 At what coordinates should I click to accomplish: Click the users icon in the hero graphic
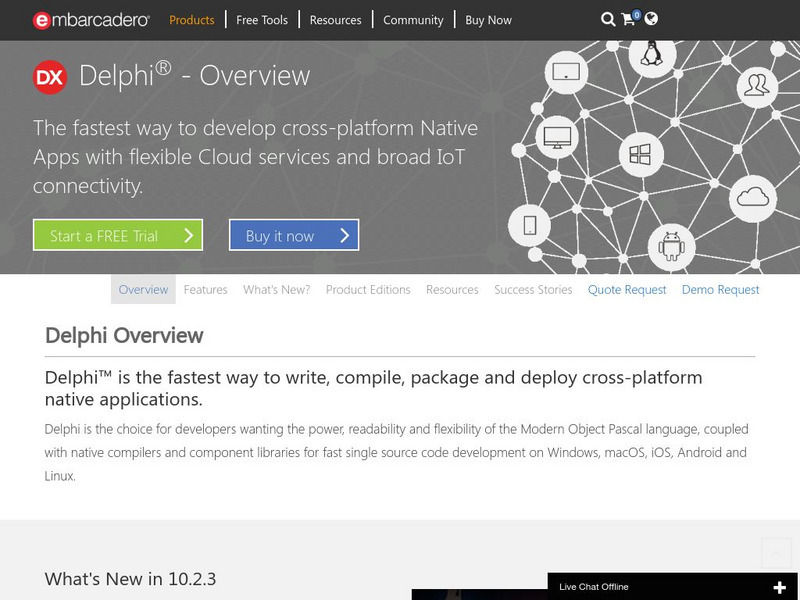[x=757, y=86]
